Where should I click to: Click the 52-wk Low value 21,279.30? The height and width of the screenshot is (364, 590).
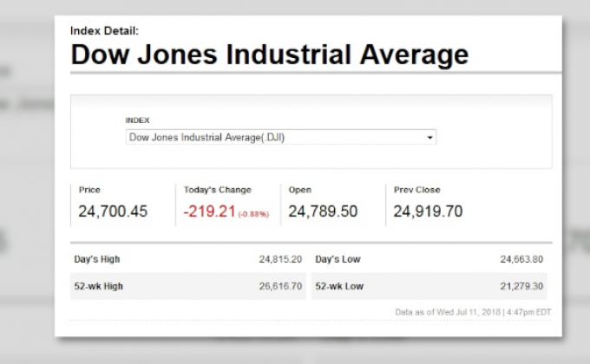[522, 285]
